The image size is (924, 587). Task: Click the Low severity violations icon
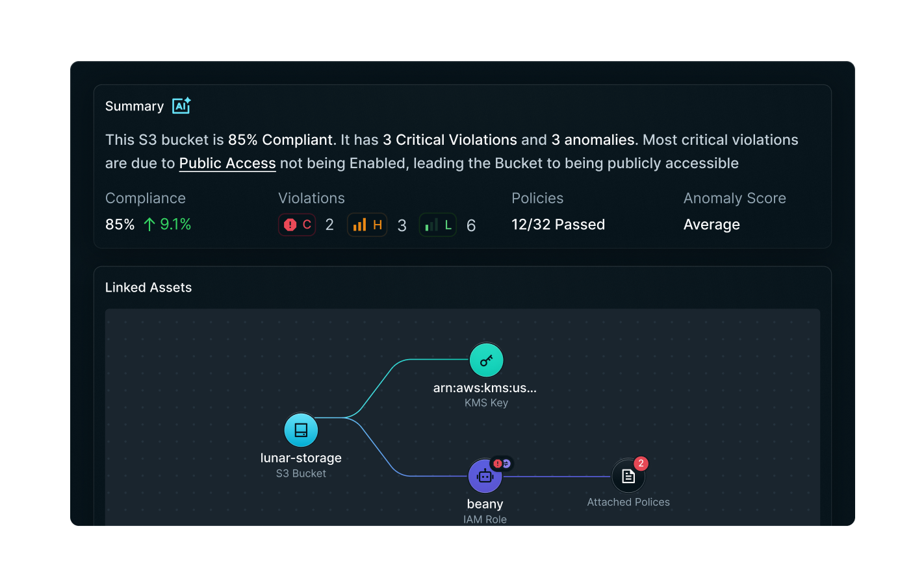tap(437, 224)
